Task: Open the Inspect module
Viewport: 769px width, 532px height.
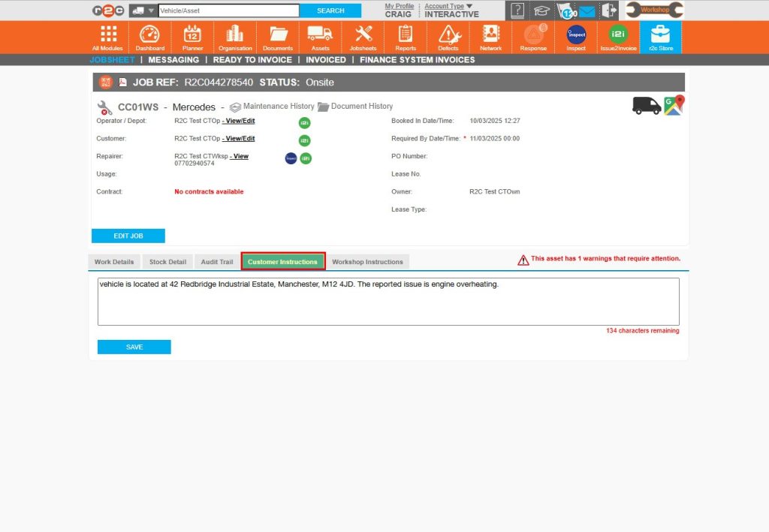Action: coord(575,36)
